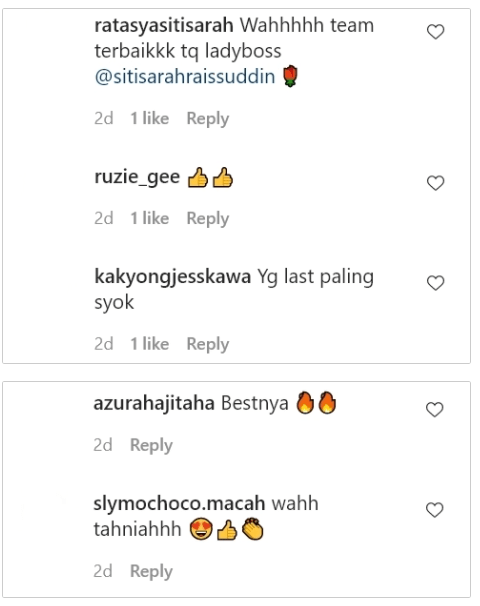View the 1 like count on ruzie_gee's comment
Screen dimensions: 480x606
(x=150, y=218)
